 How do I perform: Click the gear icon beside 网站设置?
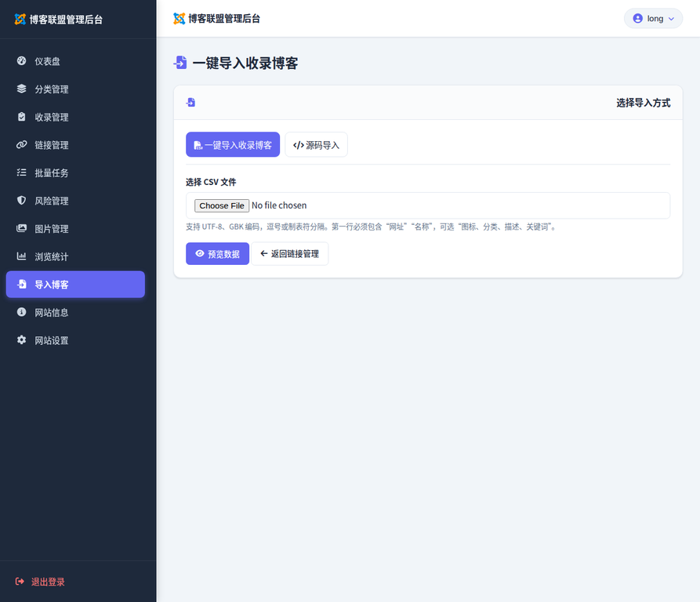coord(21,340)
